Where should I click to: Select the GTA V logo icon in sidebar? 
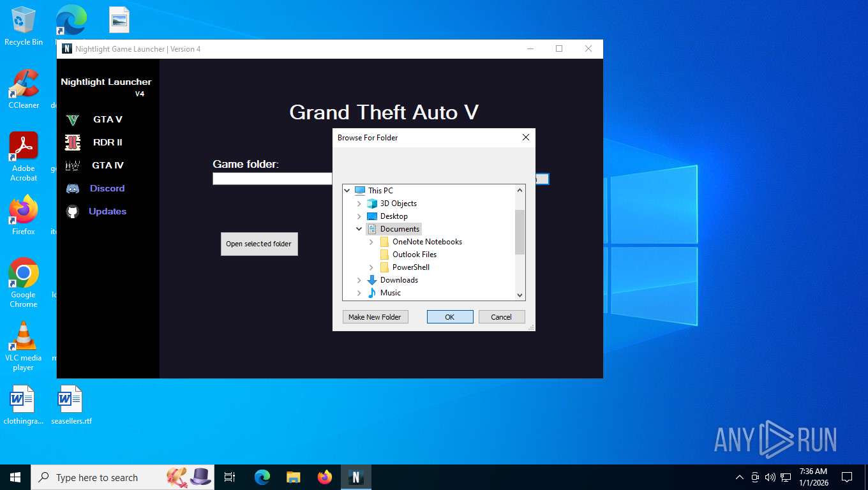click(73, 119)
